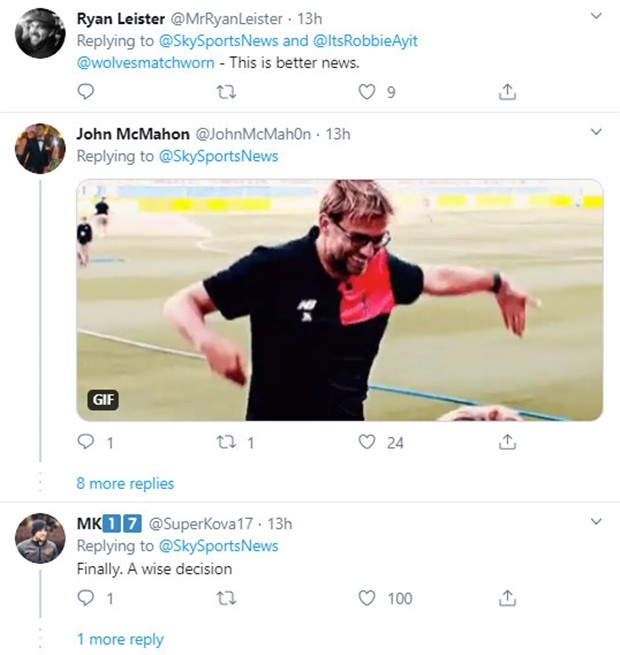Share the SuperKova17 tweet
The image size is (620, 655).
[507, 598]
